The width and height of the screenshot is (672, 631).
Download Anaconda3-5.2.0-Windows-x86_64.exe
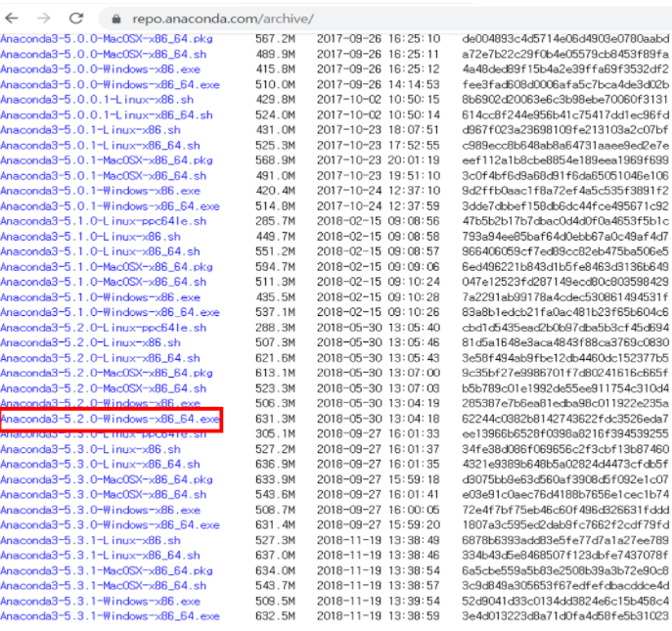[x=111, y=419]
